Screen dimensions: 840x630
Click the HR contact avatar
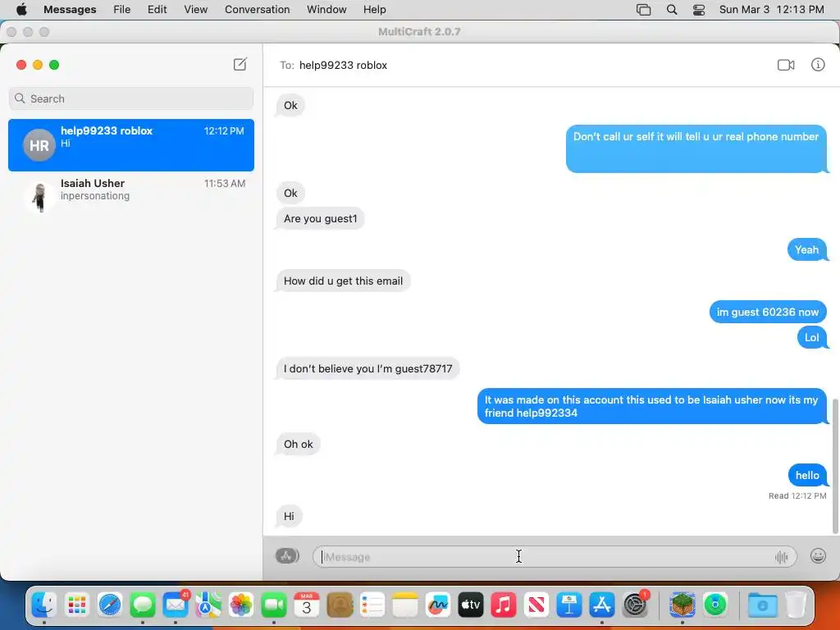point(39,145)
